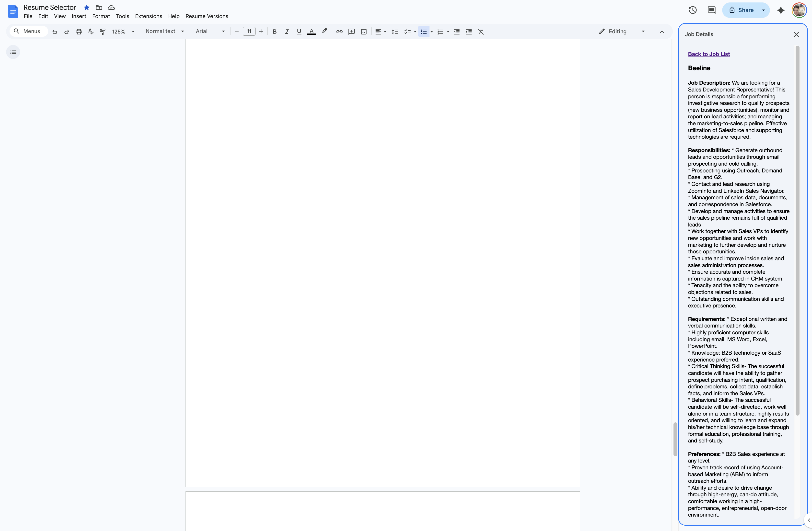Screen dimensions: 812x531
Task: Search the Menus box
Action: 29,31
